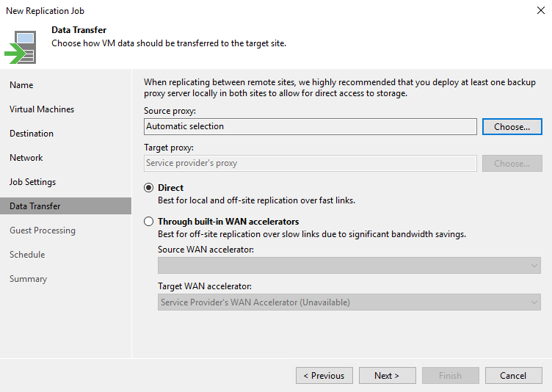Expand the Target WAN accelerator dropdown
552x392 pixels.
point(349,302)
